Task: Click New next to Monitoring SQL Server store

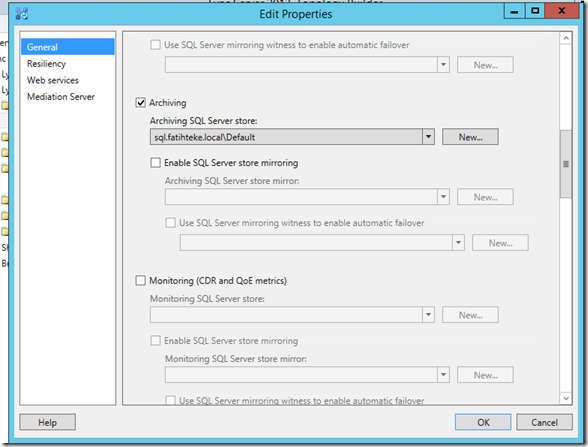Action: 470,315
